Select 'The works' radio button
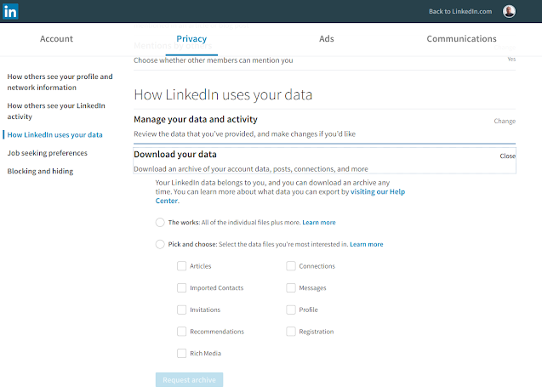The height and width of the screenshot is (392, 542). click(x=160, y=222)
